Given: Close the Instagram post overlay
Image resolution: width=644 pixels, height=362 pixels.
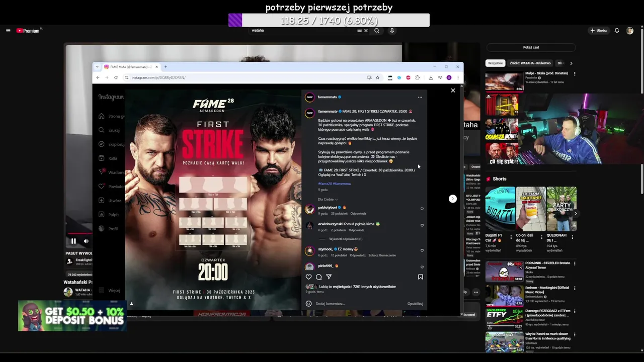Looking at the screenshot, I should (453, 90).
